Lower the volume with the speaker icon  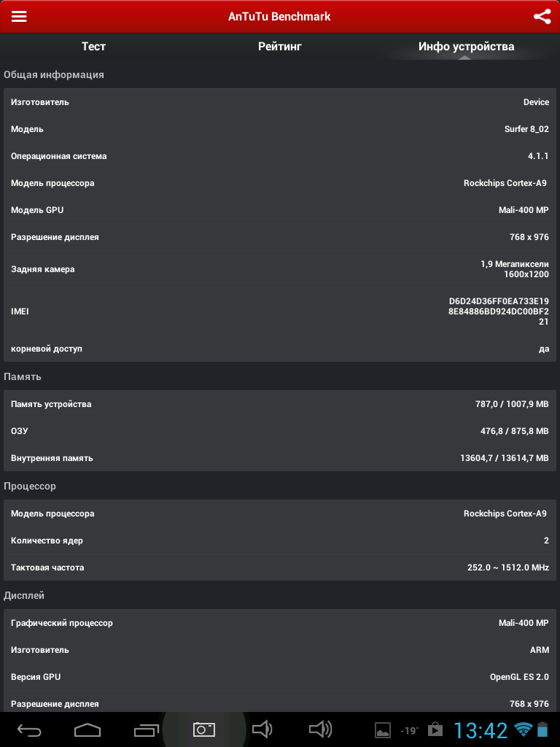point(262,729)
